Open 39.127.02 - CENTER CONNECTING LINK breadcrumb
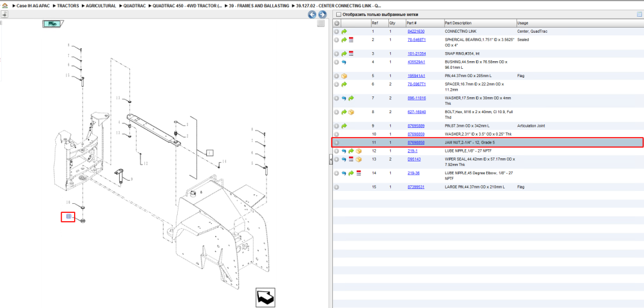The width and height of the screenshot is (644, 308). pos(339,6)
